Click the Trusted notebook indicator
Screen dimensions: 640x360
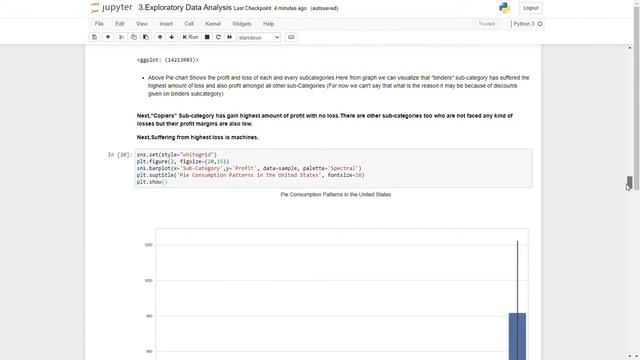point(487,24)
